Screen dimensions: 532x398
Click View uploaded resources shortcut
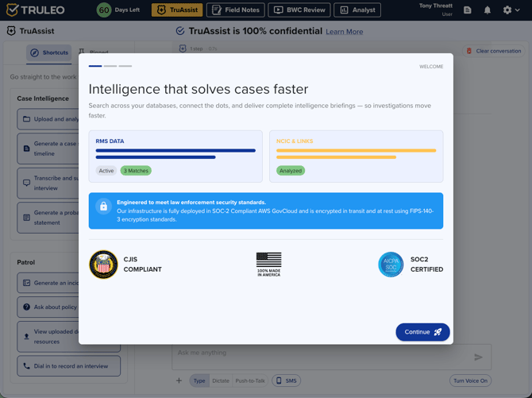coord(48,337)
